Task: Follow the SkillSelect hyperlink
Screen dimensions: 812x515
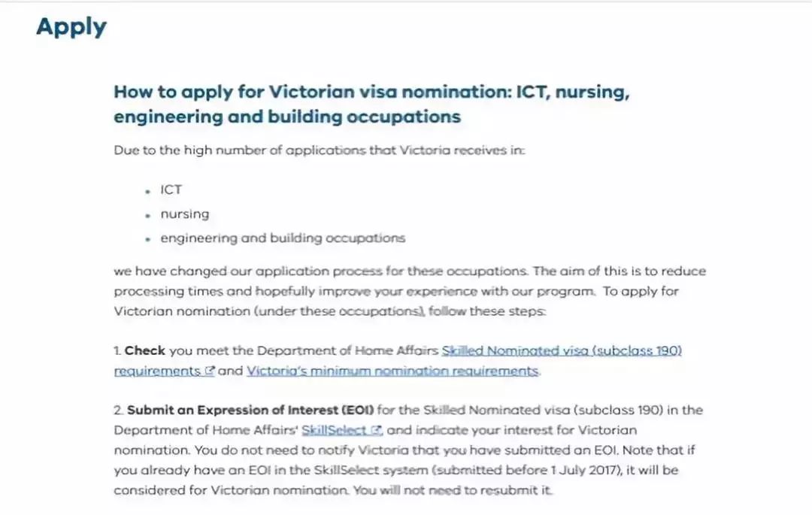Action: [334, 431]
